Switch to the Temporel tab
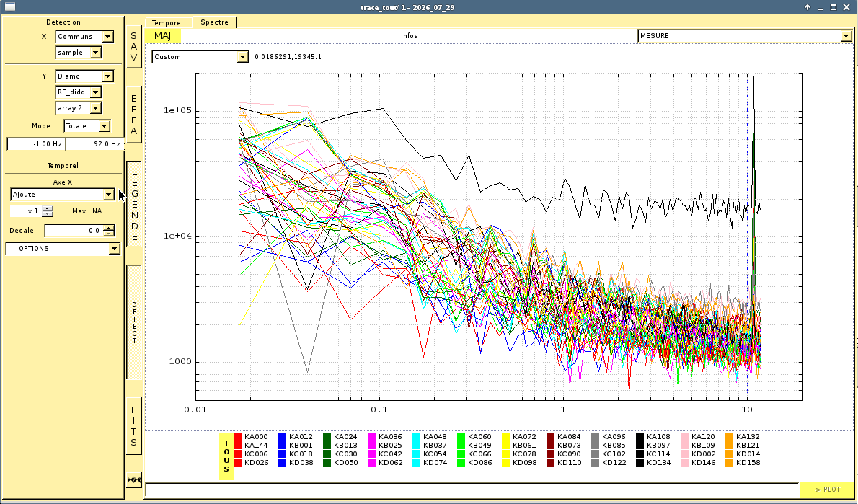Screen dimensions: 858x504 pyautogui.click(x=167, y=22)
